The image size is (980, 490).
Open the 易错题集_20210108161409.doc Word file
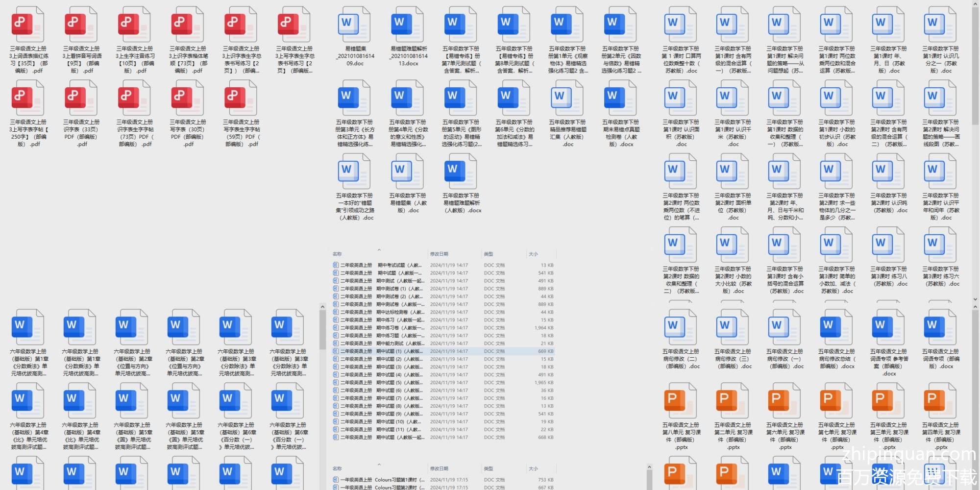point(354,25)
